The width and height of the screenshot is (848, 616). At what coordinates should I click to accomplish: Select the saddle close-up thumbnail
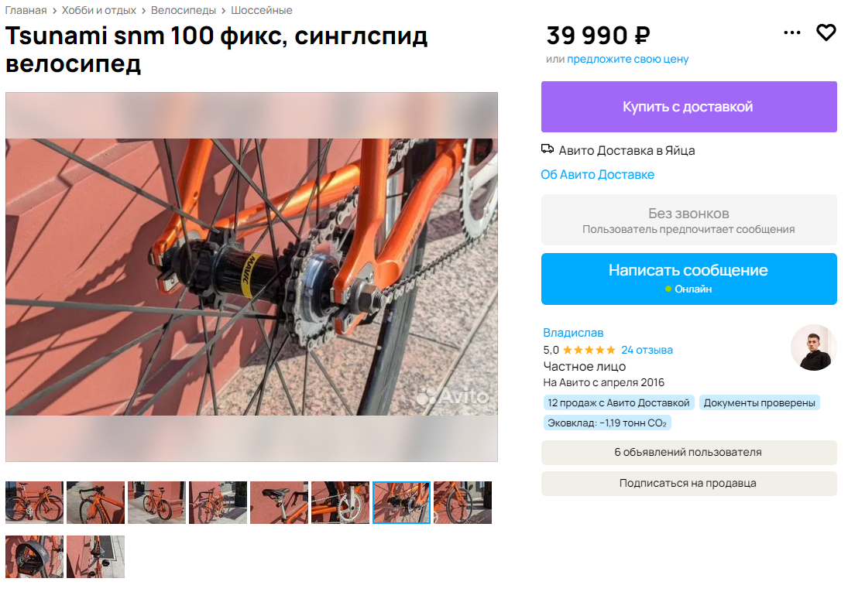pyautogui.click(x=279, y=502)
